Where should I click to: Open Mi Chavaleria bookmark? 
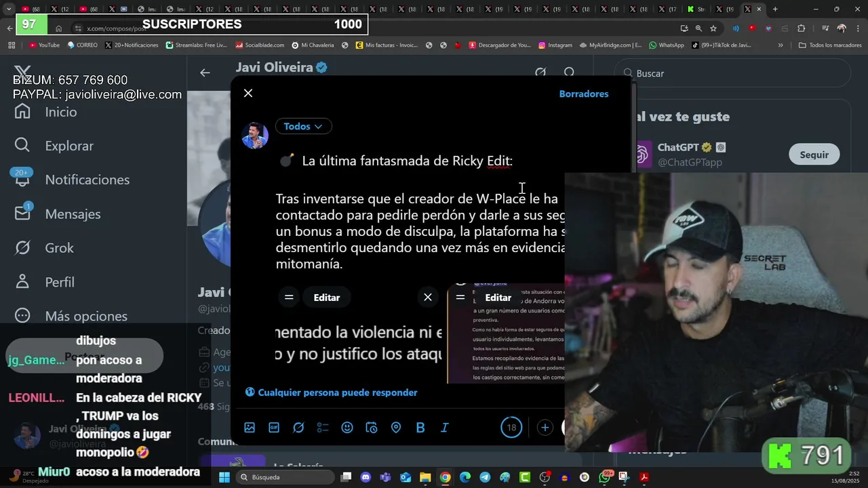point(313,45)
